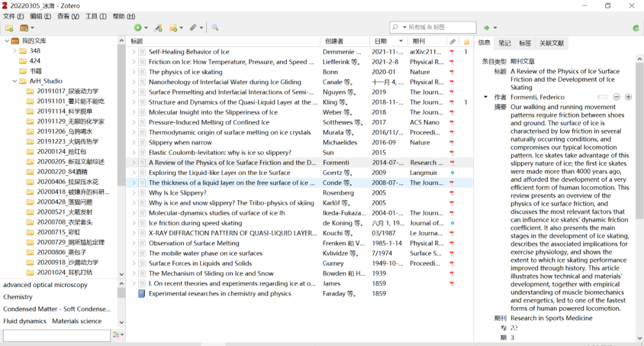
Task: Click the 所有域 & 标签 search field
Action: (438, 27)
